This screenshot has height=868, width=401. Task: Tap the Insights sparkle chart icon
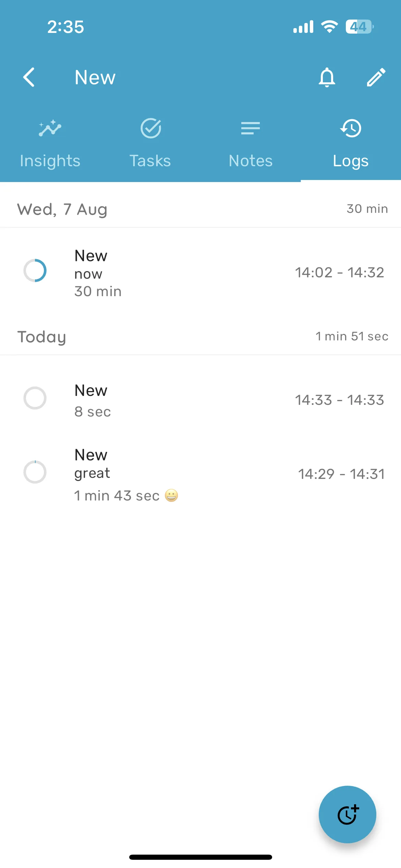50,128
